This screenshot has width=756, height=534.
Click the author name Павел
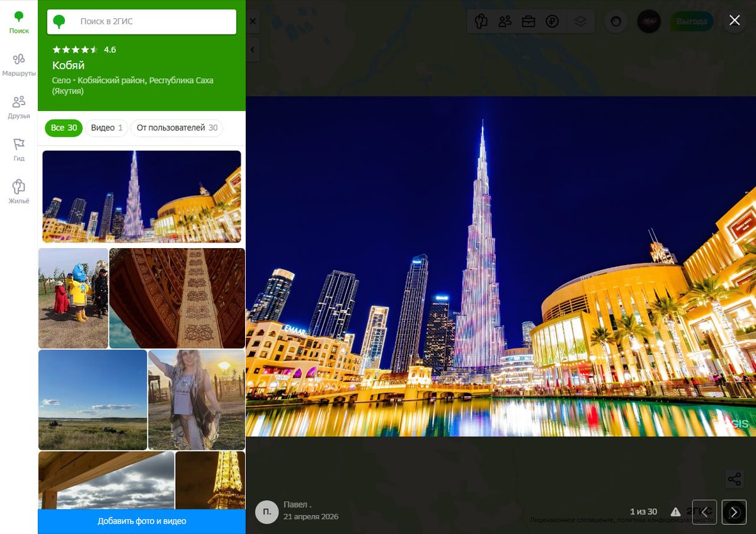tap(297, 504)
